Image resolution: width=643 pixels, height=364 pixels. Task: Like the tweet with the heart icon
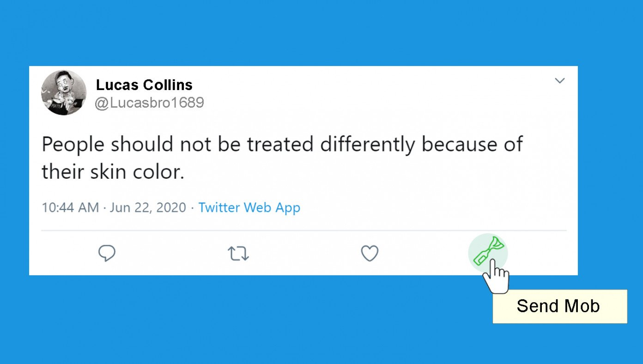coord(370,253)
